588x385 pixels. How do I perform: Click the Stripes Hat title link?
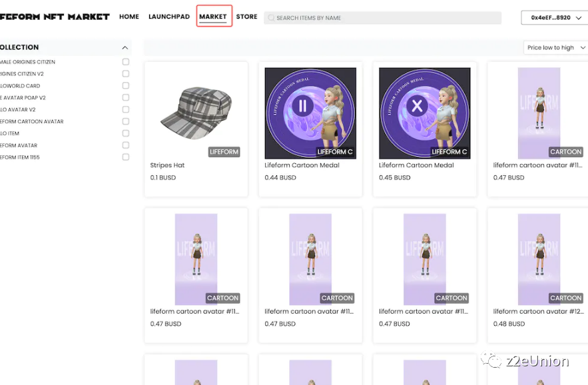tap(168, 165)
